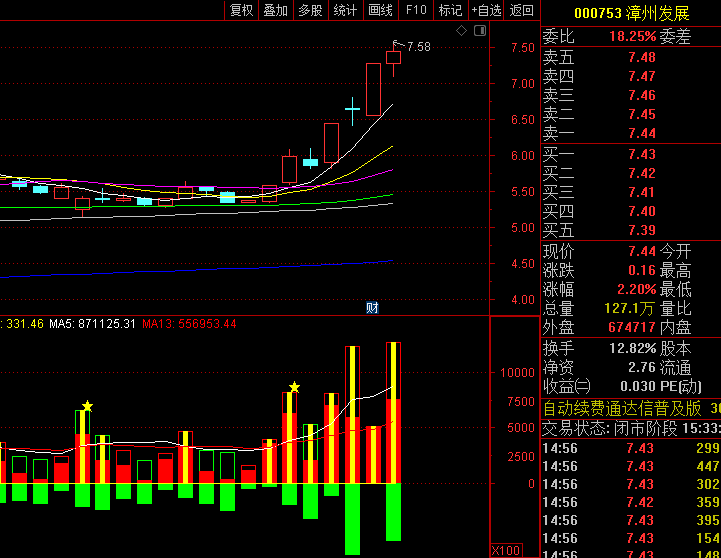721x558 pixels.
Task: Click 外盘 value 674717
Action: [632, 327]
